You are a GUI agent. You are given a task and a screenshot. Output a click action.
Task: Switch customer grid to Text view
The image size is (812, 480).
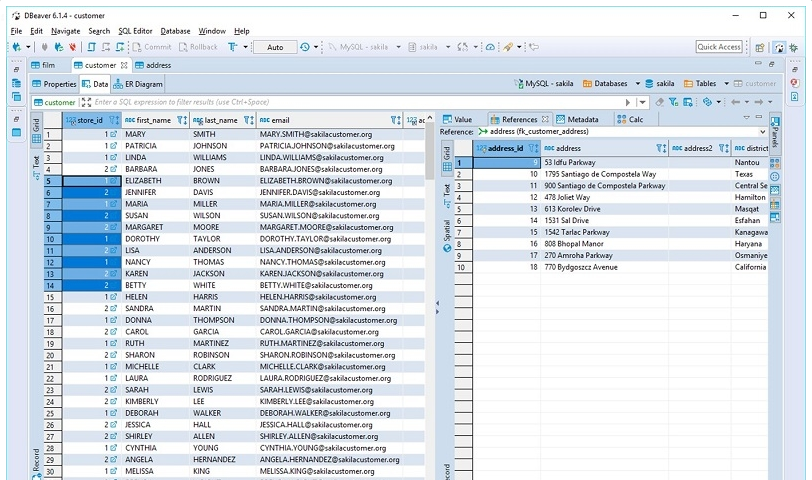click(x=36, y=167)
